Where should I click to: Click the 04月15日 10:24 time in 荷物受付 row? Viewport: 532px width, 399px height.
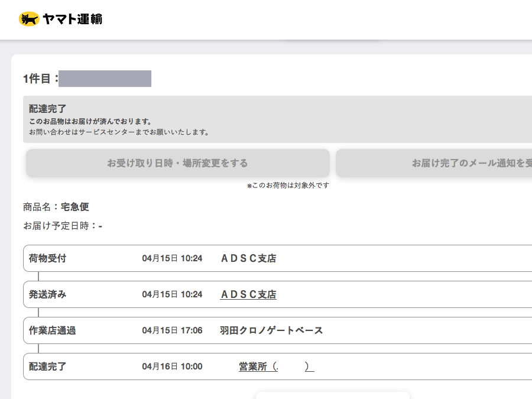tap(172, 258)
